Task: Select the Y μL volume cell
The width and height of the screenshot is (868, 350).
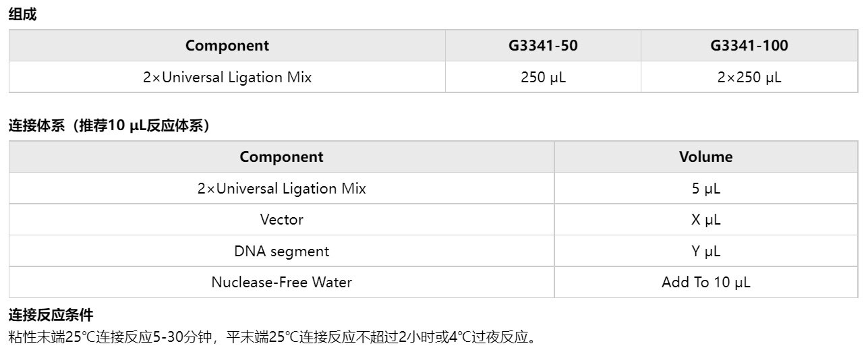Action: [x=705, y=251]
